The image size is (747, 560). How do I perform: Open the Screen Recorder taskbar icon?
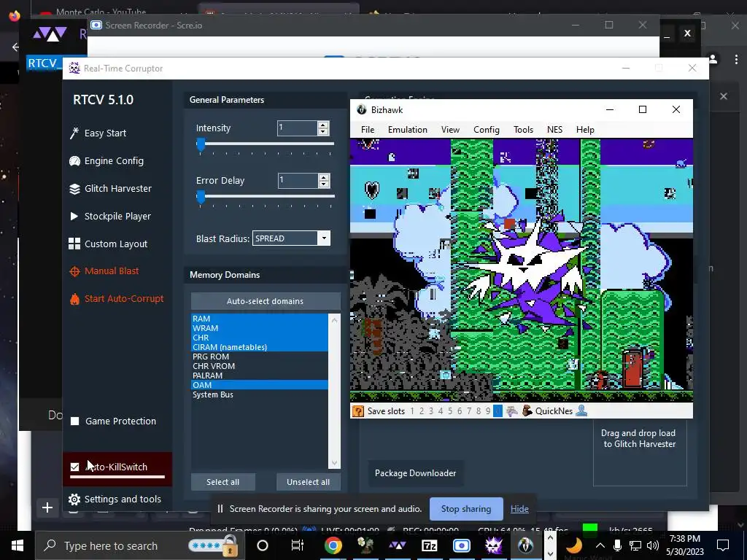[x=461, y=545]
